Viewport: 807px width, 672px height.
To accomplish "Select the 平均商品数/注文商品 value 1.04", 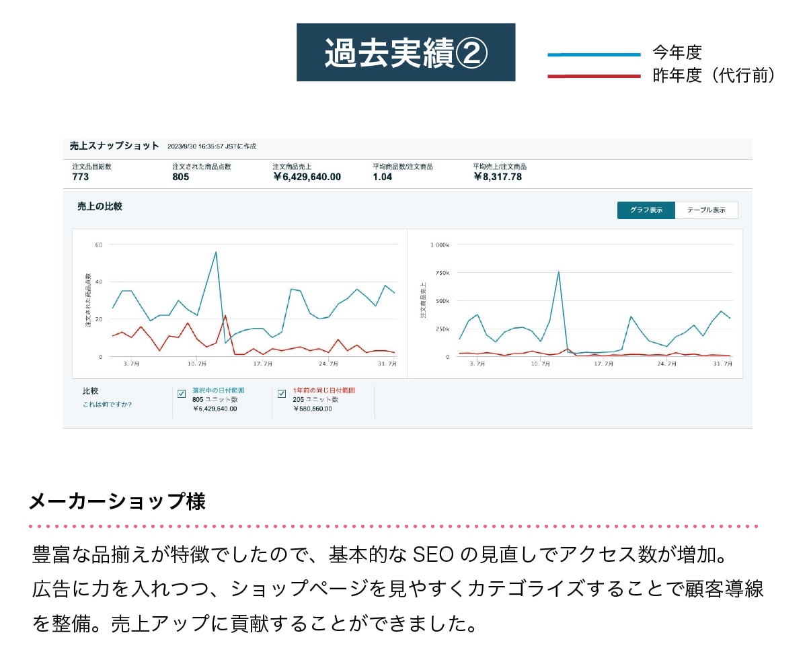I will point(383,177).
